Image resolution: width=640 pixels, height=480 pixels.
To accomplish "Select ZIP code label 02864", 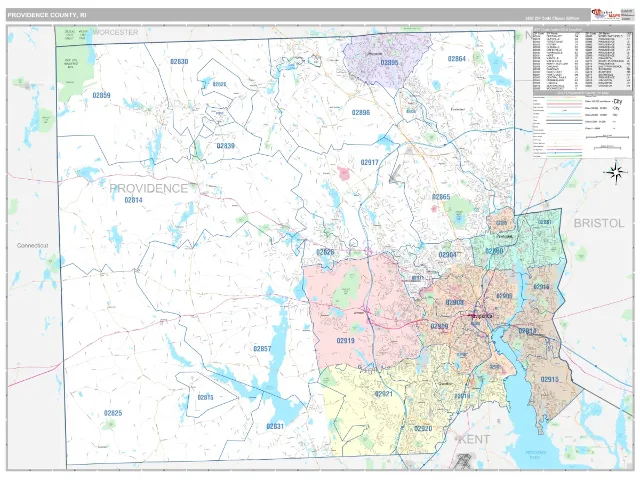I will tap(457, 59).
